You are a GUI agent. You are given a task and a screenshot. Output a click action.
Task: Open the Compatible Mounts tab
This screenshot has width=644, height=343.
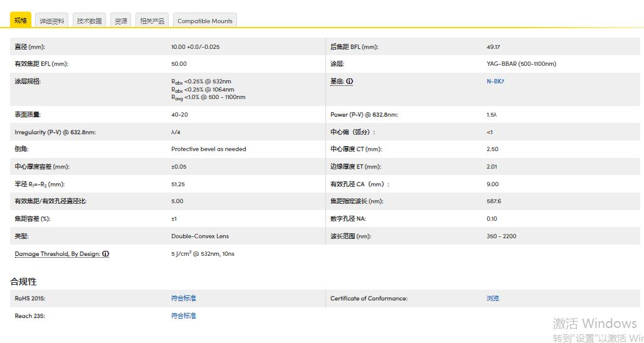pyautogui.click(x=204, y=21)
